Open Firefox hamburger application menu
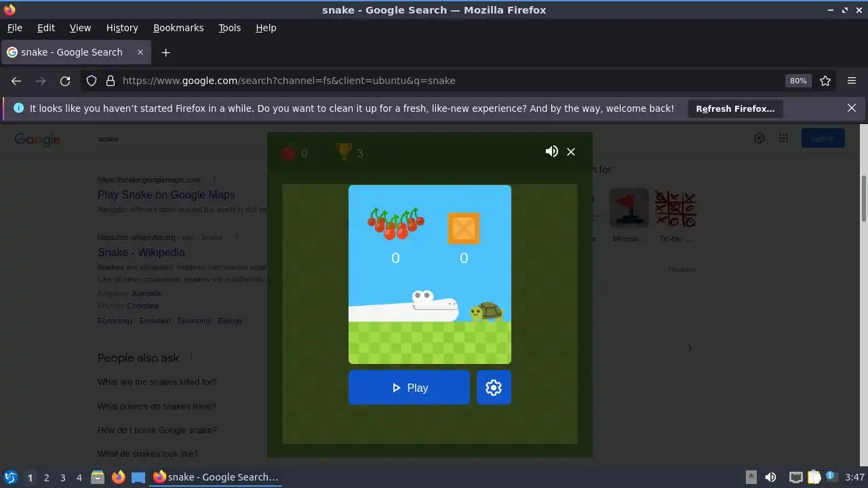The image size is (868, 488). coord(852,81)
